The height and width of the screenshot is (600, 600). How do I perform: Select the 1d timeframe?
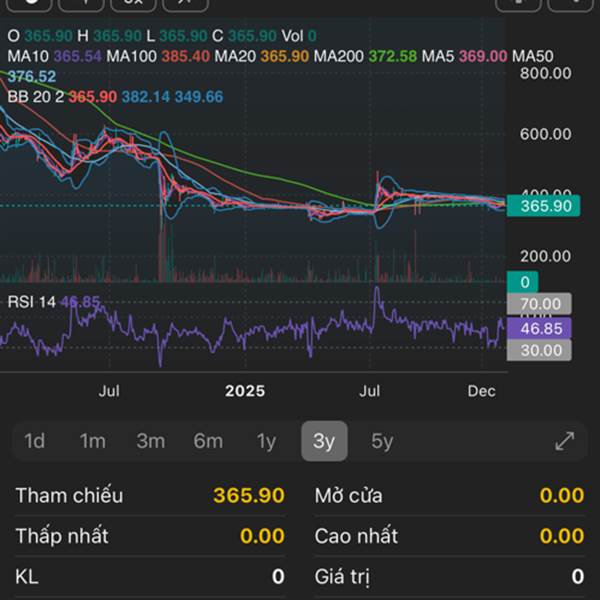pos(35,441)
